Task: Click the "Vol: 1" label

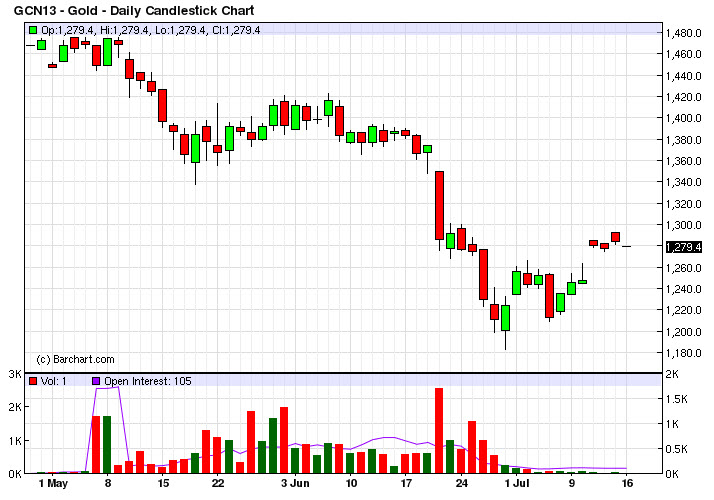Action: pyautogui.click(x=53, y=381)
